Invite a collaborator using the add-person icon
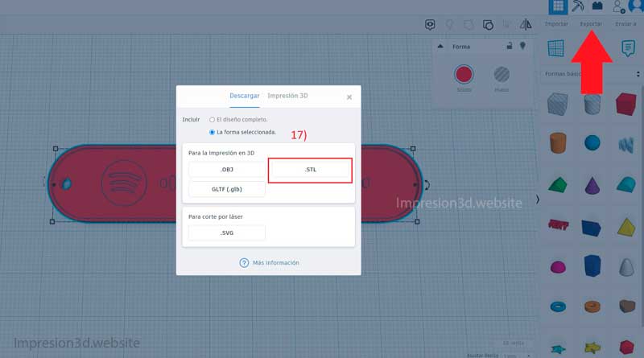Viewport: 644px width, 358px height. coord(618,6)
